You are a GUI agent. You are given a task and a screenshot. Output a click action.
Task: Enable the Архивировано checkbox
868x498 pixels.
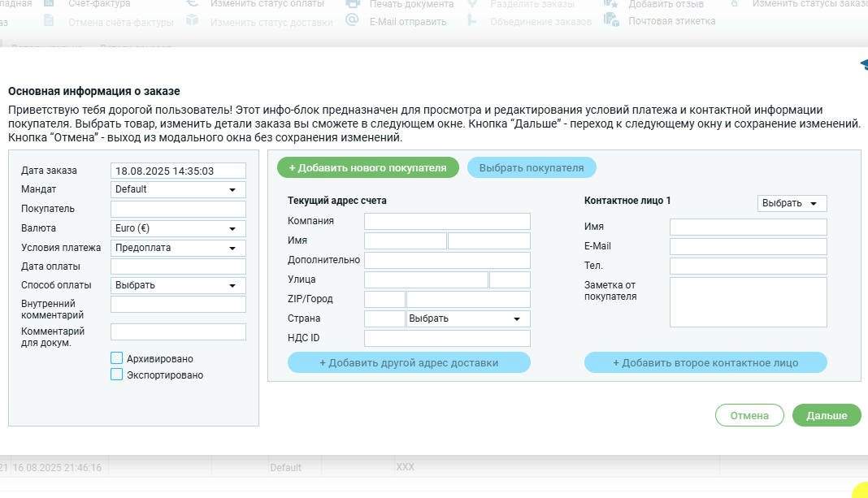tap(117, 358)
